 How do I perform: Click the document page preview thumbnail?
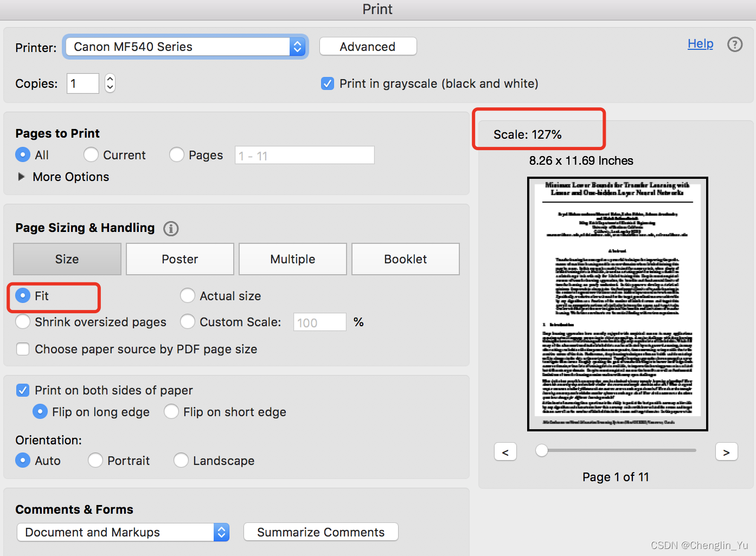coord(618,304)
